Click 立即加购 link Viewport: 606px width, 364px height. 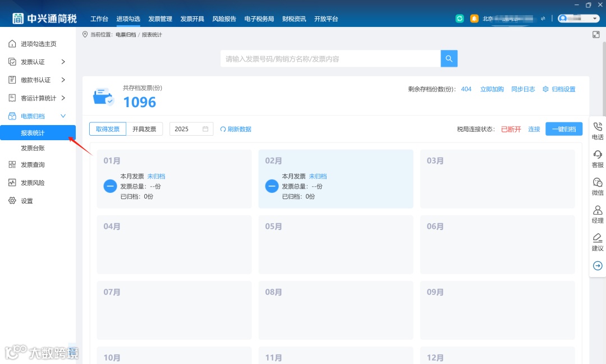pyautogui.click(x=492, y=89)
